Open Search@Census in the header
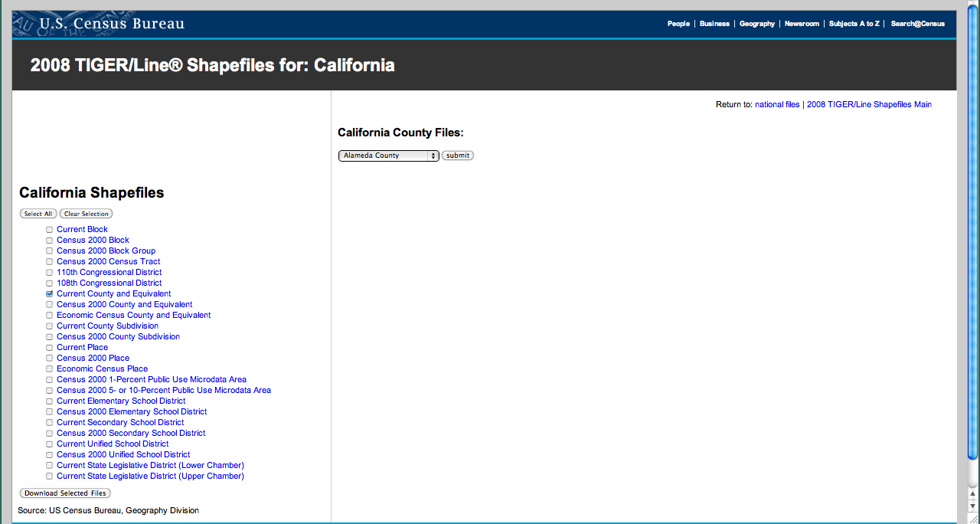 point(917,24)
